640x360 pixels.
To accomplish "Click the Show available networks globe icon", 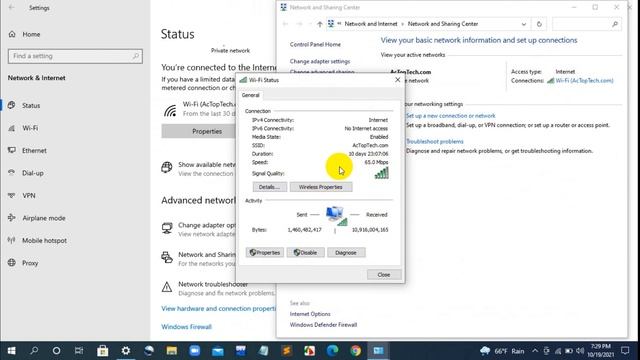I will 167,167.
